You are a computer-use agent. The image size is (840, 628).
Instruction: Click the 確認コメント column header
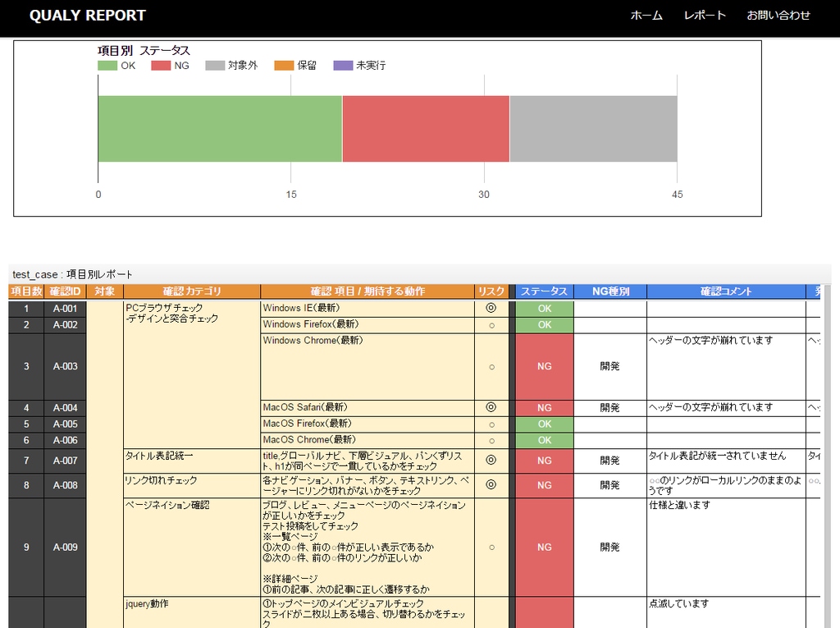coord(726,291)
